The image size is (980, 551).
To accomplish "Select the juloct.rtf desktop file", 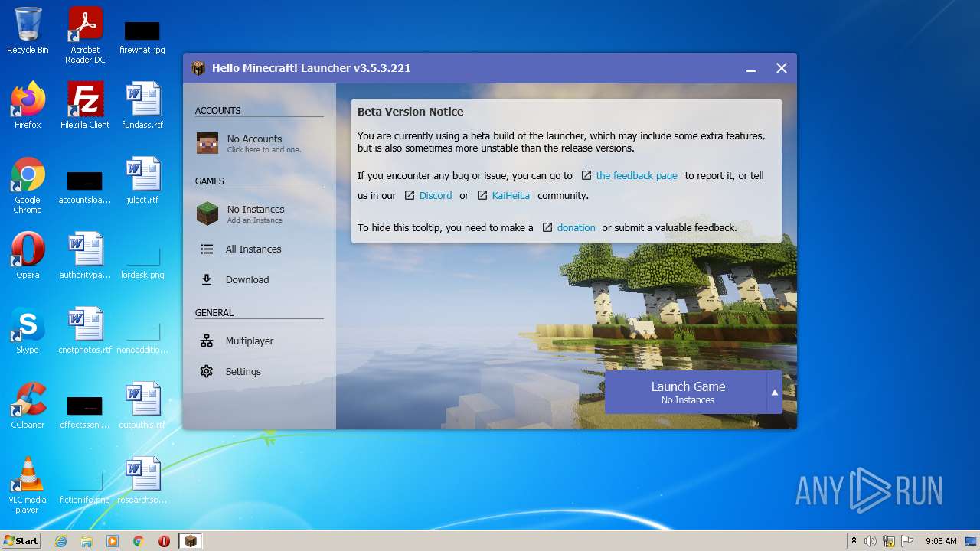I will pos(142,181).
